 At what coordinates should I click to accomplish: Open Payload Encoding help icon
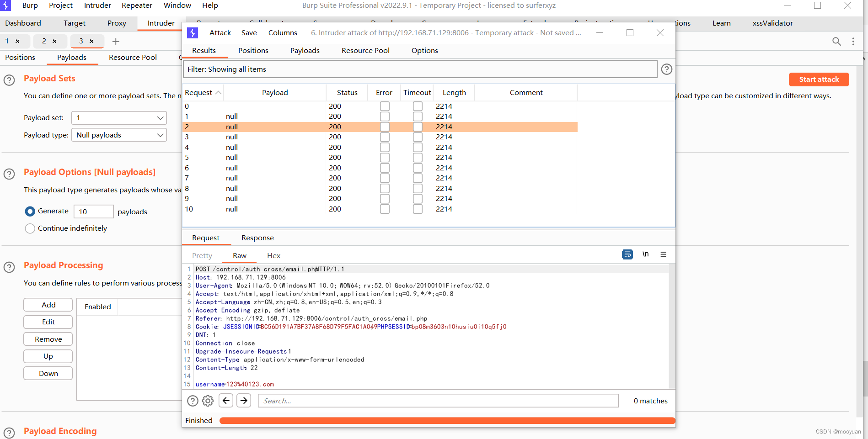point(9,433)
